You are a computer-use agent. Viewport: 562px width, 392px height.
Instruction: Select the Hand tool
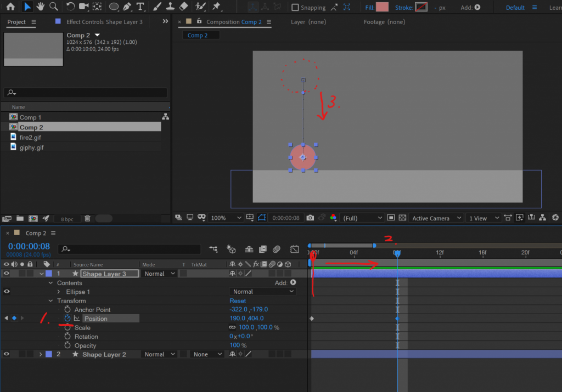coord(41,7)
